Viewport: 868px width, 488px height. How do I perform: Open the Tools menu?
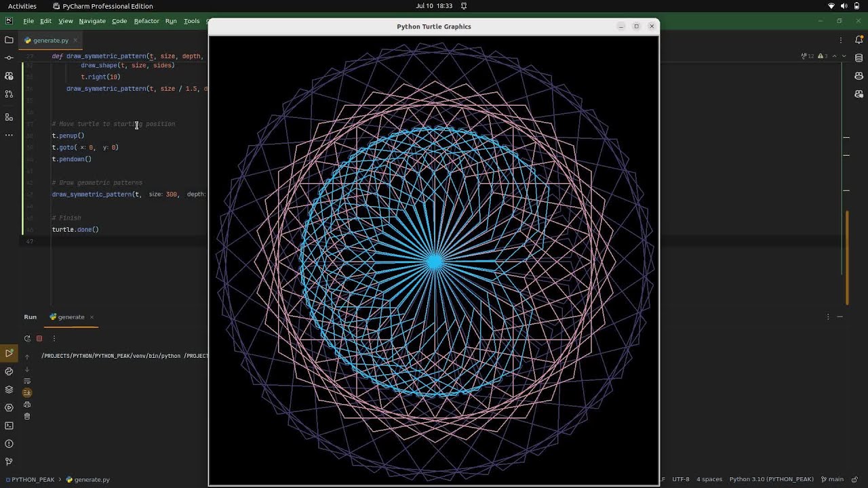tap(192, 21)
